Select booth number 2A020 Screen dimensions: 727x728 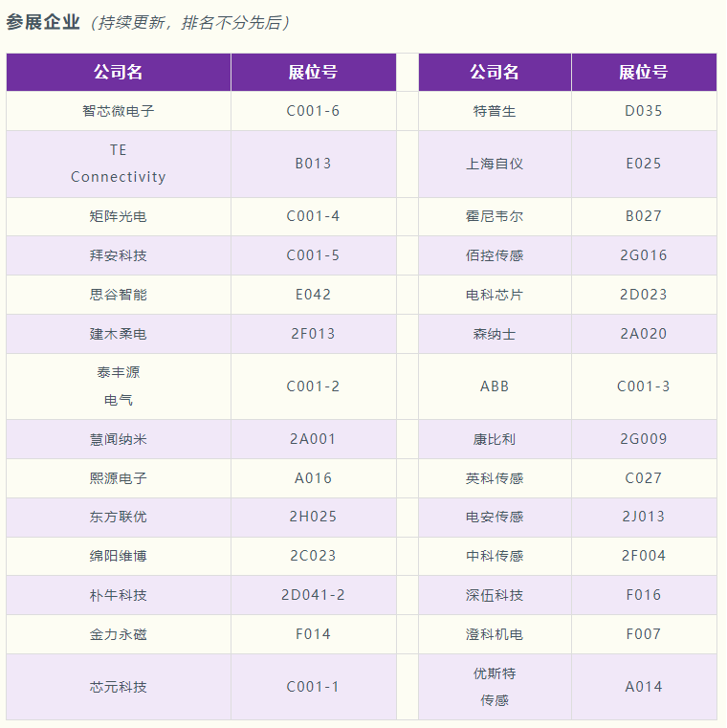point(644,334)
